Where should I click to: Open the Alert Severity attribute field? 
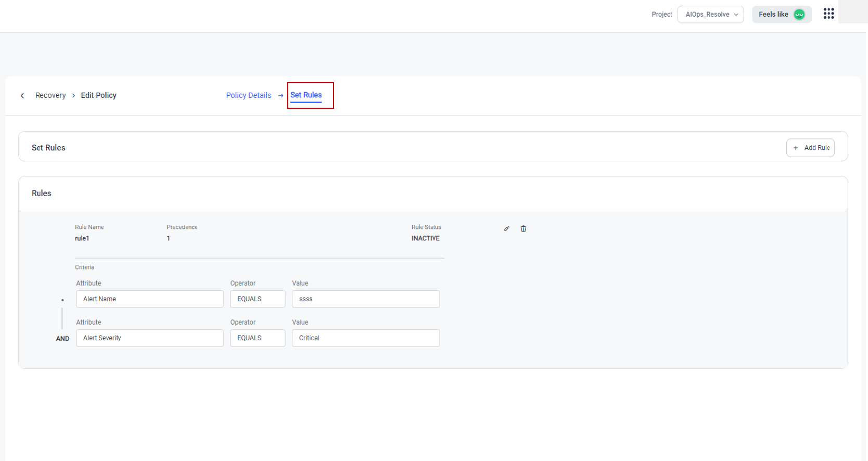149,338
